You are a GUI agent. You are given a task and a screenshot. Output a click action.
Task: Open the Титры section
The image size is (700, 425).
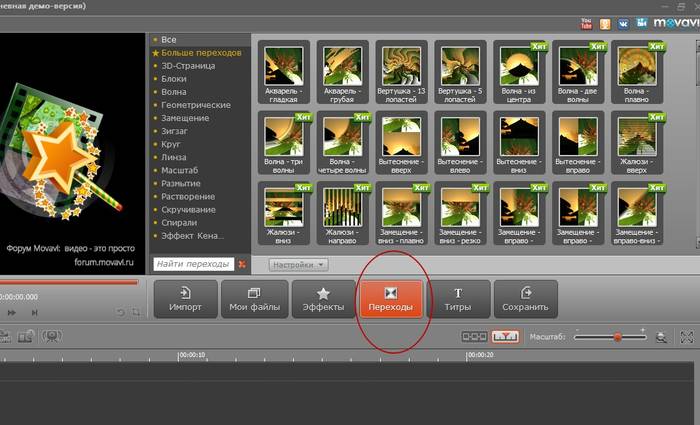click(459, 298)
